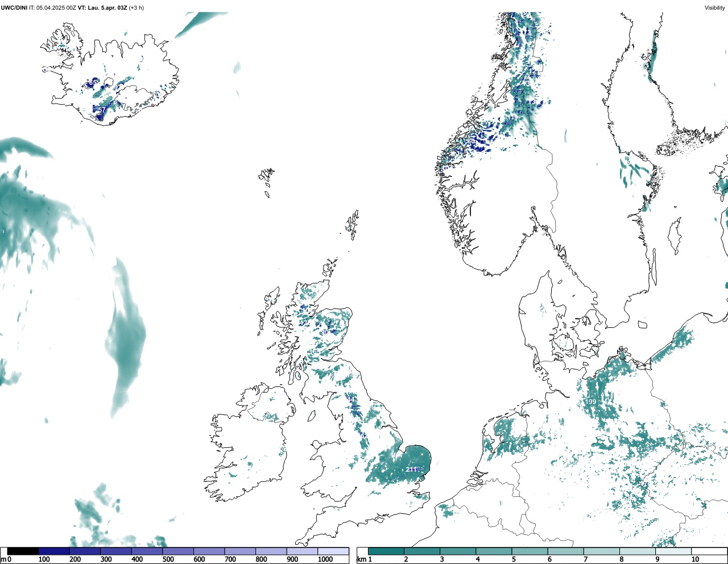Click the 2–3 km legend swatch
Screen dimensions: 728x564
(x=422, y=551)
